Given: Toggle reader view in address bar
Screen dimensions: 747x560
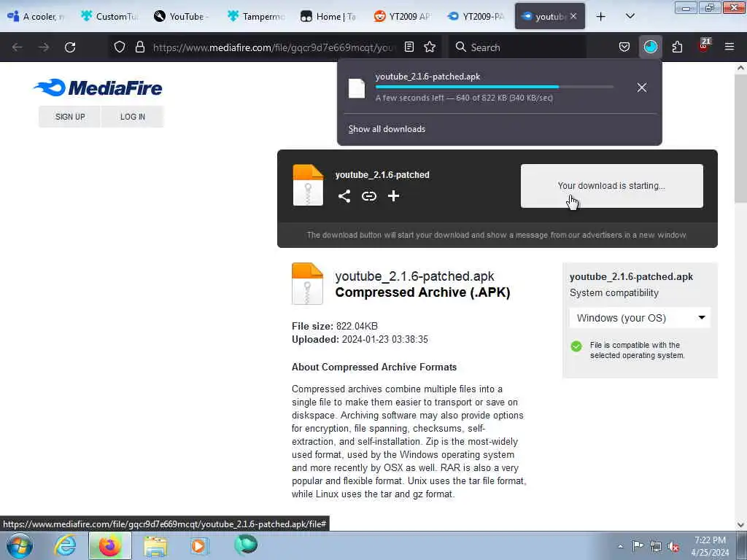Looking at the screenshot, I should [x=409, y=47].
